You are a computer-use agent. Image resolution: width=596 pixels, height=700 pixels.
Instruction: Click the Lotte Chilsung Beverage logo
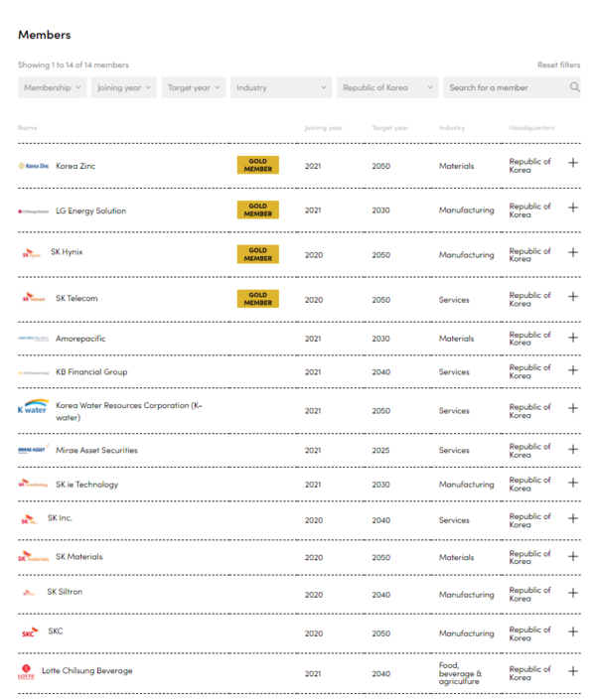[x=26, y=672]
